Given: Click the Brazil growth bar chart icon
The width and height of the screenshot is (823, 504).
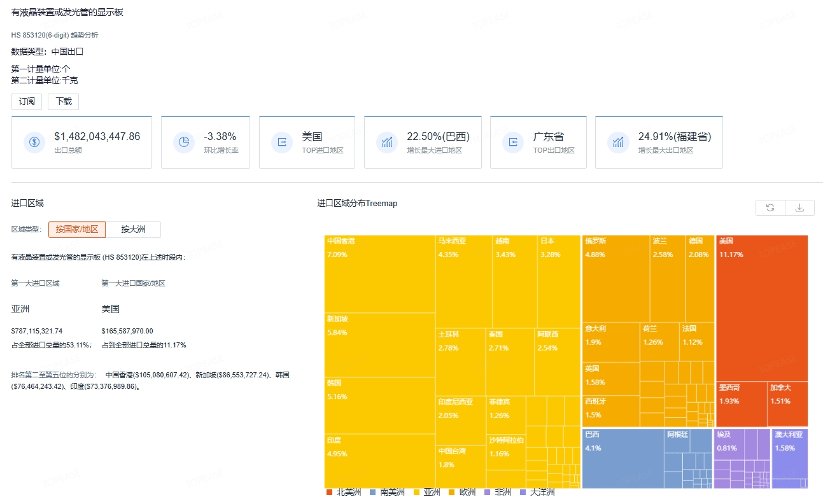Looking at the screenshot, I should click(x=387, y=142).
